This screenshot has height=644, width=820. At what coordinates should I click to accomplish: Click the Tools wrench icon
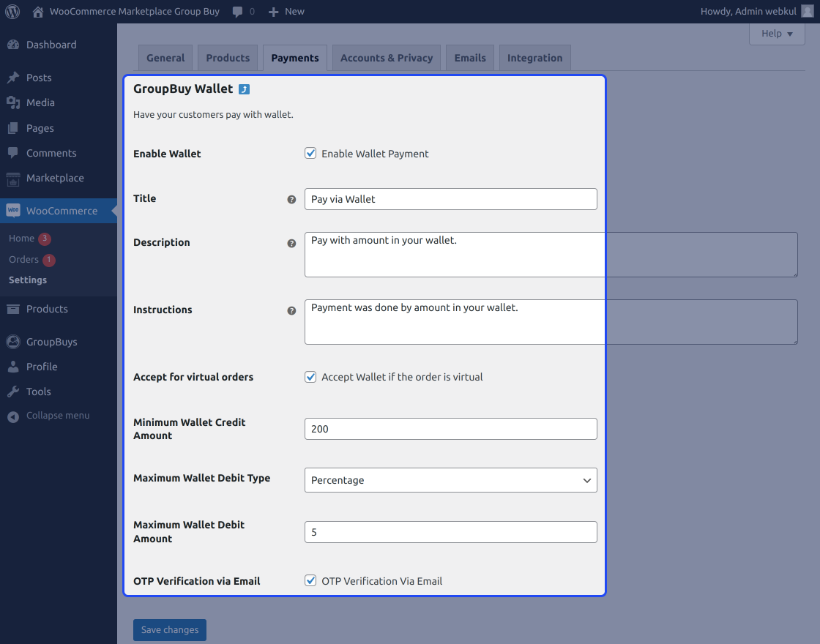[13, 392]
